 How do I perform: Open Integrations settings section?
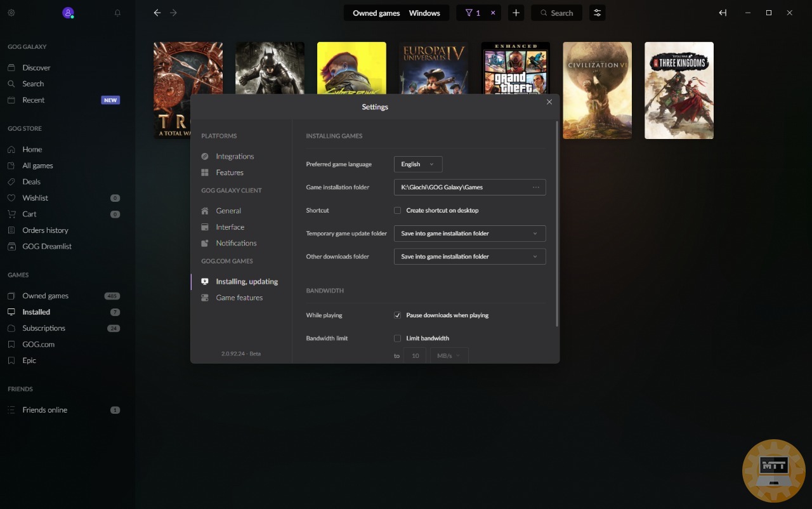pos(234,156)
